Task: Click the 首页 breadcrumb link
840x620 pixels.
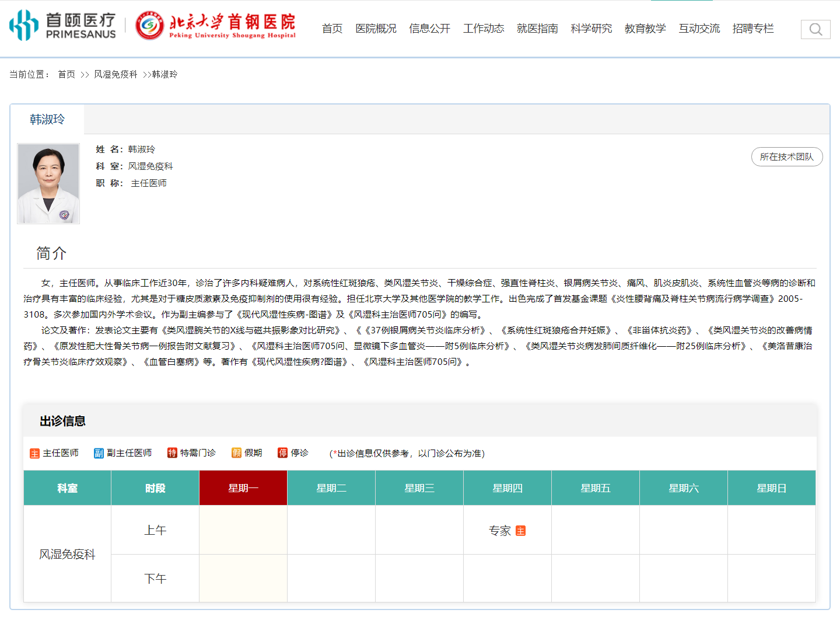Action: point(66,74)
